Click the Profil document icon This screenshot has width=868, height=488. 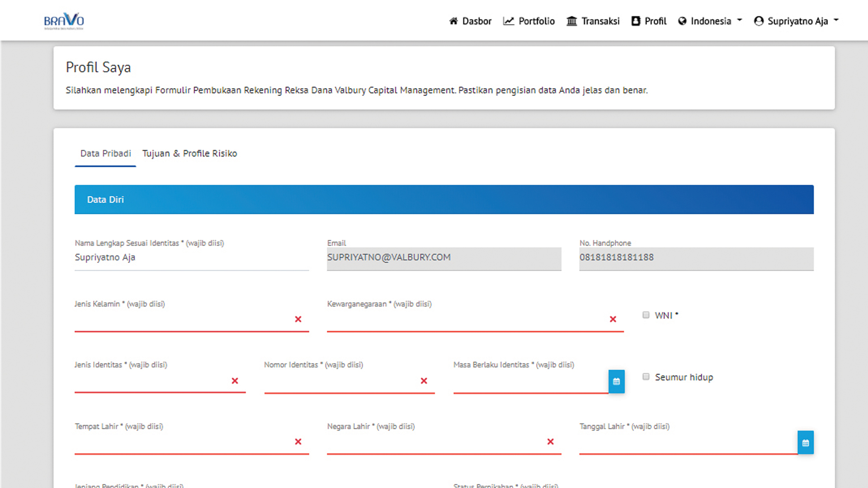[x=635, y=21]
